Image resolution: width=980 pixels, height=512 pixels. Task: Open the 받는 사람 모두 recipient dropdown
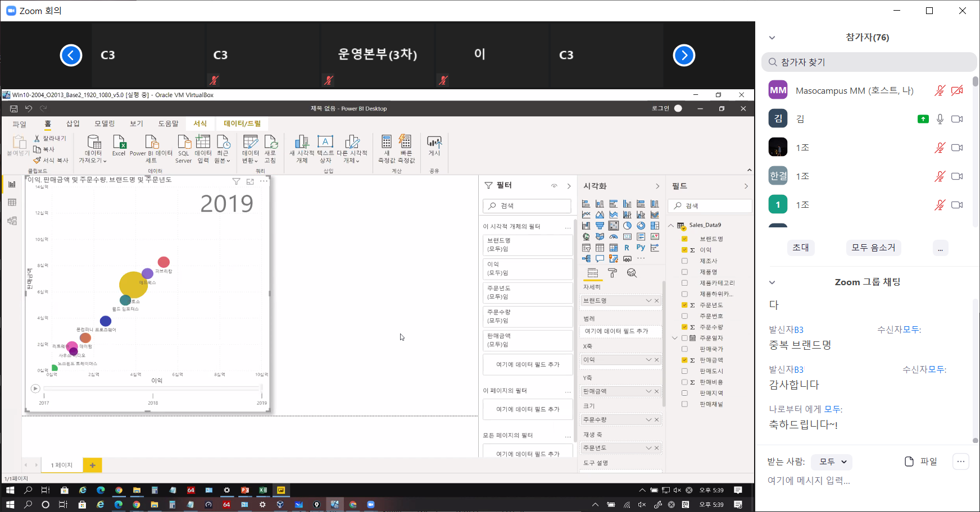pyautogui.click(x=833, y=462)
